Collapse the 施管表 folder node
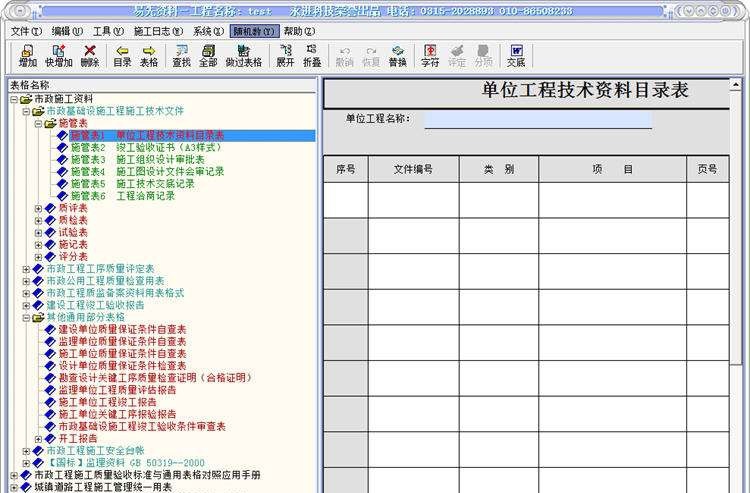 tap(38, 124)
